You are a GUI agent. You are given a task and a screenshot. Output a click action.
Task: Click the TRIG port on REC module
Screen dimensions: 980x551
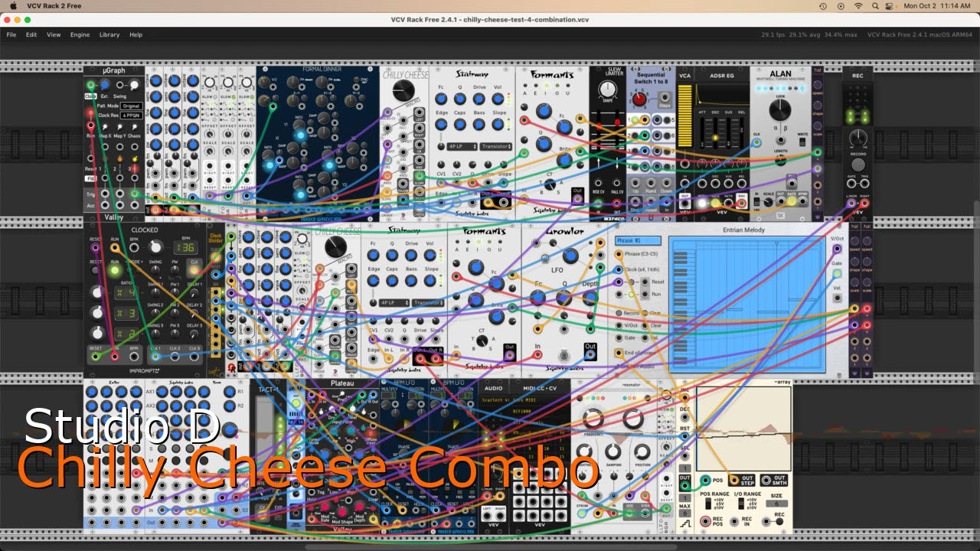click(x=865, y=185)
